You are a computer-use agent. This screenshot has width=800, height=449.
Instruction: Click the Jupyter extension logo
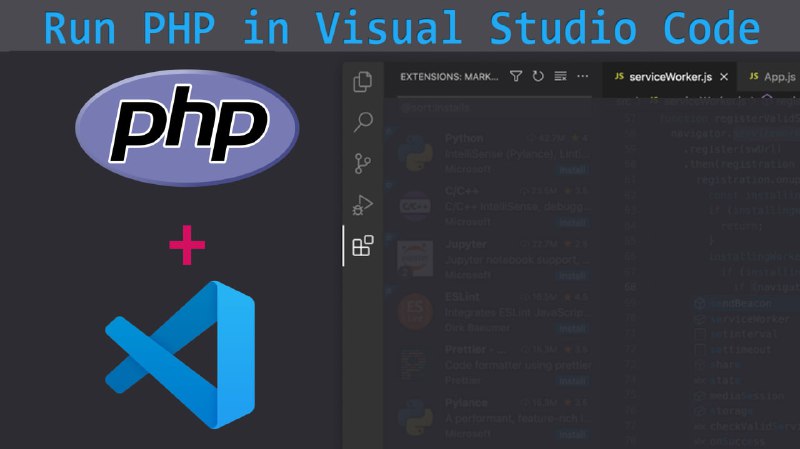coord(415,259)
